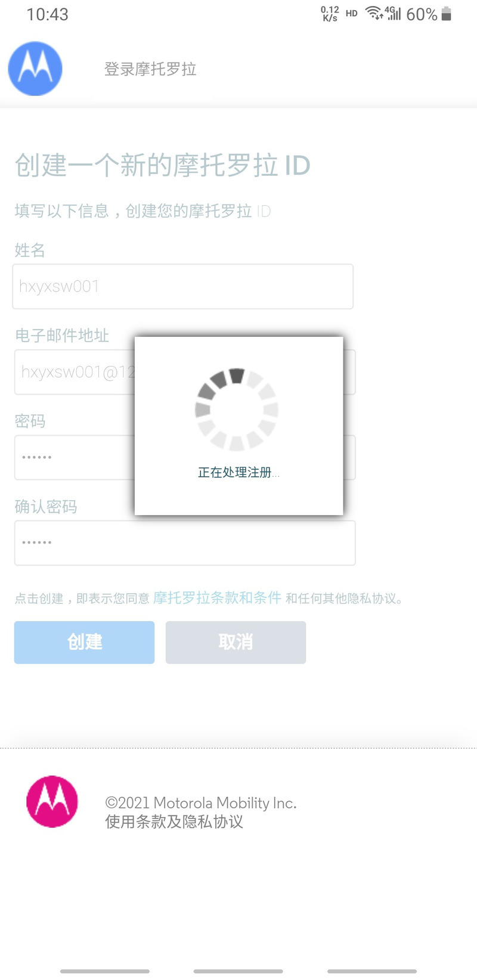Click the 取消 button
The width and height of the screenshot is (477, 980).
pyautogui.click(x=236, y=642)
